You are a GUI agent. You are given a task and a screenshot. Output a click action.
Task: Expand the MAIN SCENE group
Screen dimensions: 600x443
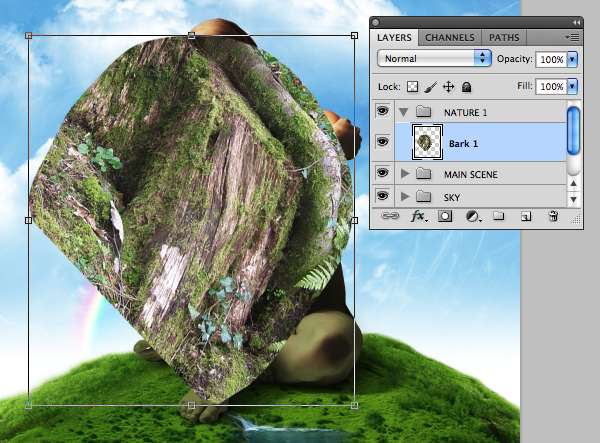tap(405, 174)
